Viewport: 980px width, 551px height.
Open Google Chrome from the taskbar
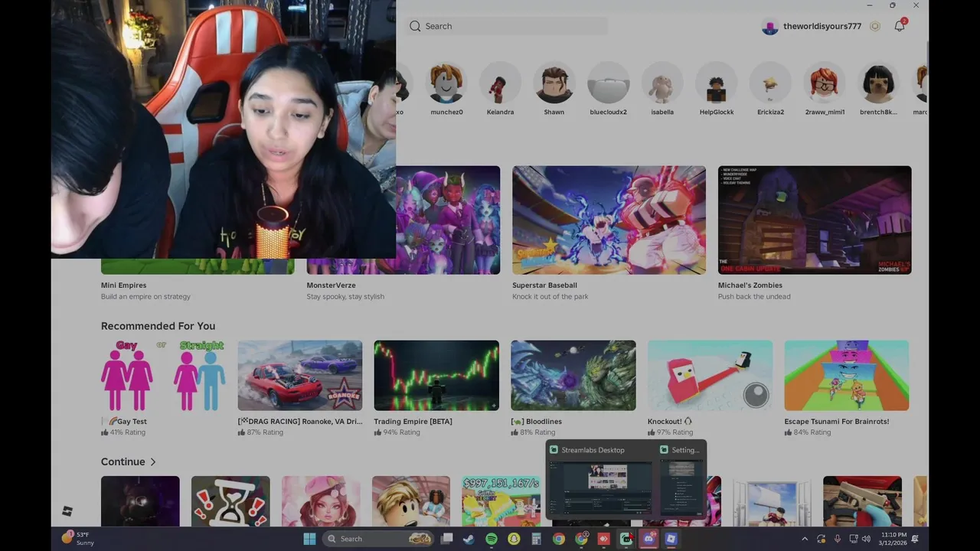559,539
